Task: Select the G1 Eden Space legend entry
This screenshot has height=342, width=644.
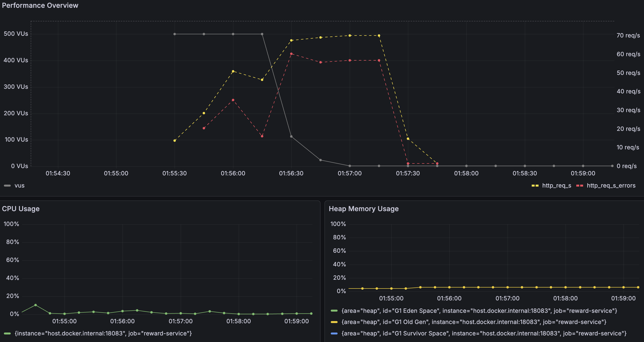Action: click(479, 311)
